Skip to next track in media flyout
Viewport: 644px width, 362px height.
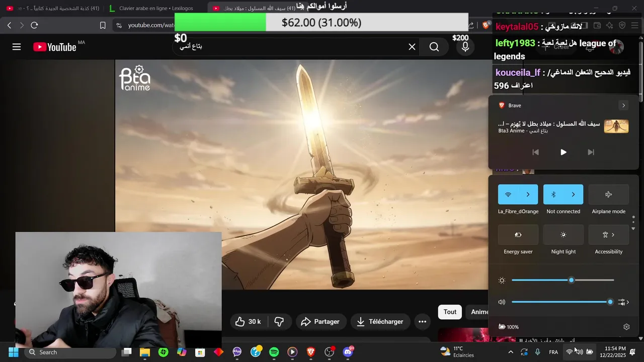pyautogui.click(x=591, y=152)
